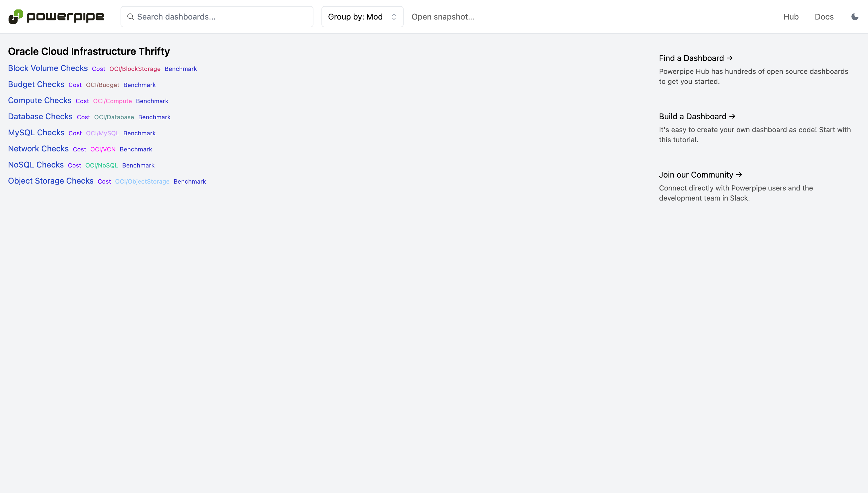The height and width of the screenshot is (493, 868).
Task: Open the Hub menu link
Action: (790, 17)
